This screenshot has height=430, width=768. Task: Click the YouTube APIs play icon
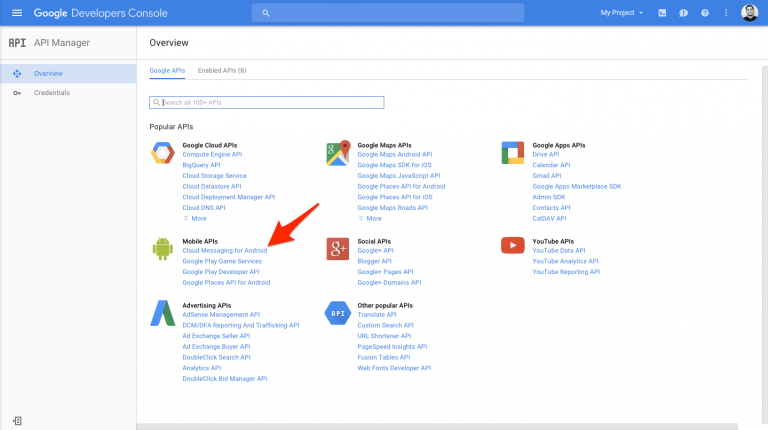pyautogui.click(x=513, y=245)
